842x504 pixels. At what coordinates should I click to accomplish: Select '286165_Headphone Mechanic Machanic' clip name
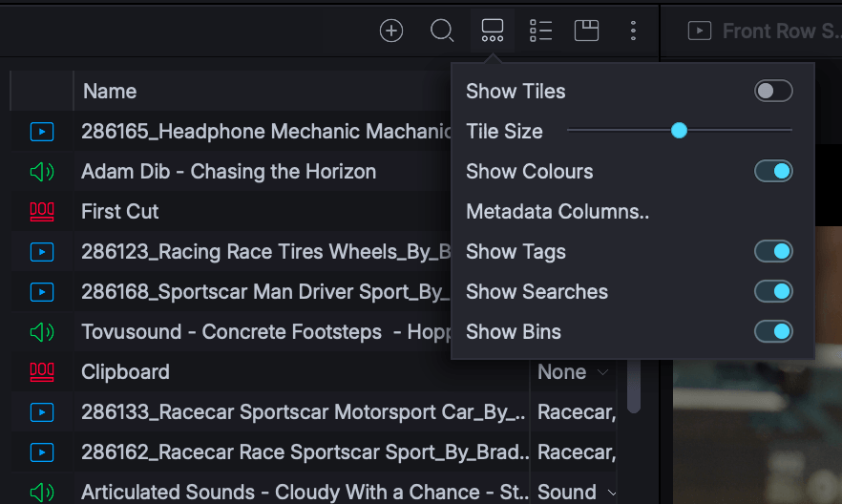265,132
